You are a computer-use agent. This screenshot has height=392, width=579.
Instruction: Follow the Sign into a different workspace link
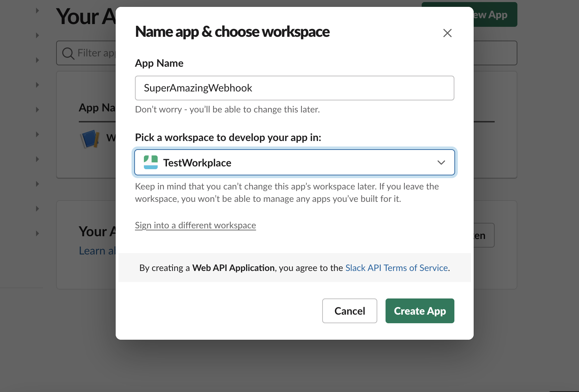click(x=196, y=225)
